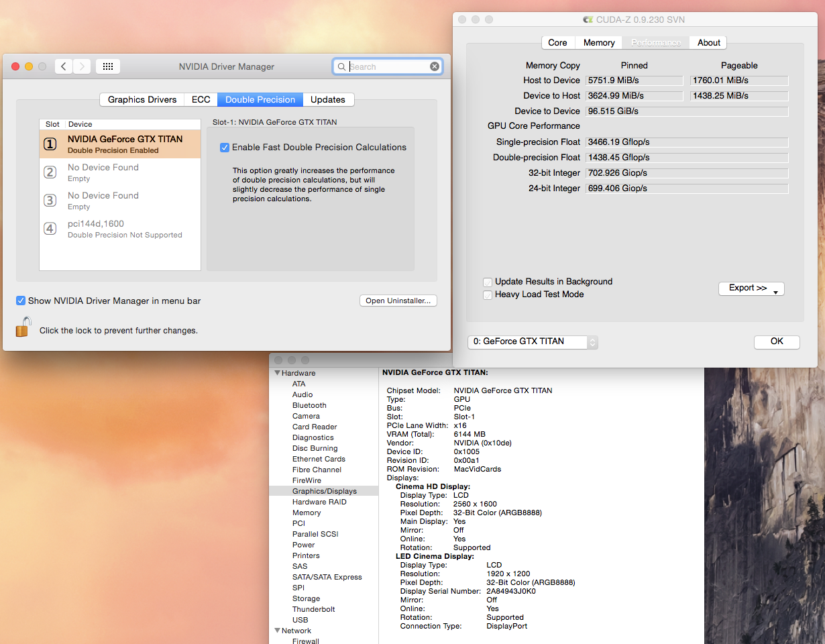
Task: Click the Single-precision Float value 3466.19 Gflop/s
Action: click(687, 142)
